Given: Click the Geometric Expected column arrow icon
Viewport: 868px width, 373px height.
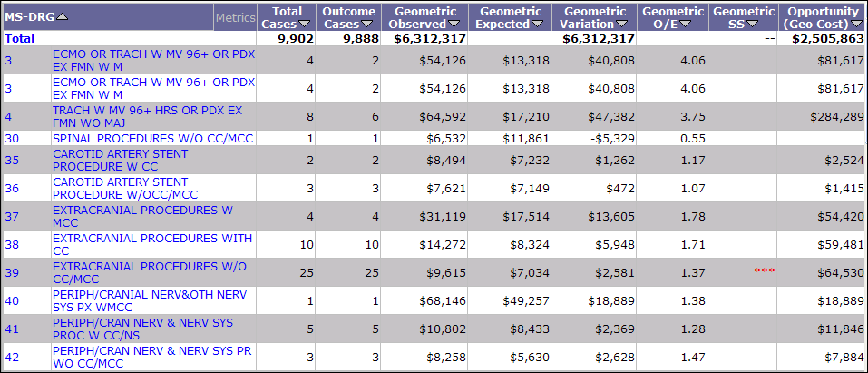Looking at the screenshot, I should click(537, 25).
